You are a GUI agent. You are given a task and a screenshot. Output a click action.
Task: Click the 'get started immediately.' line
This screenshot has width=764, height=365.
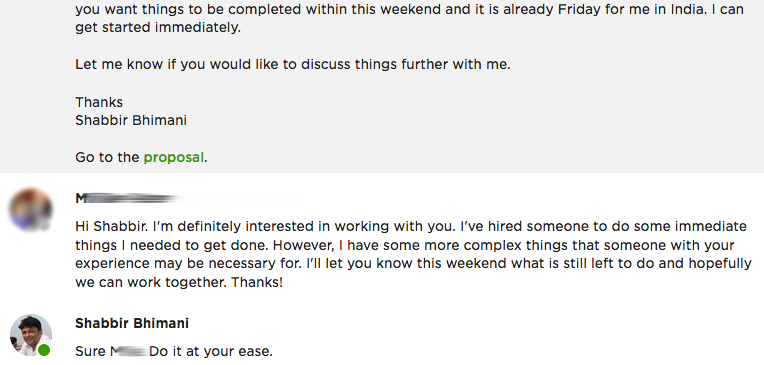(x=158, y=28)
